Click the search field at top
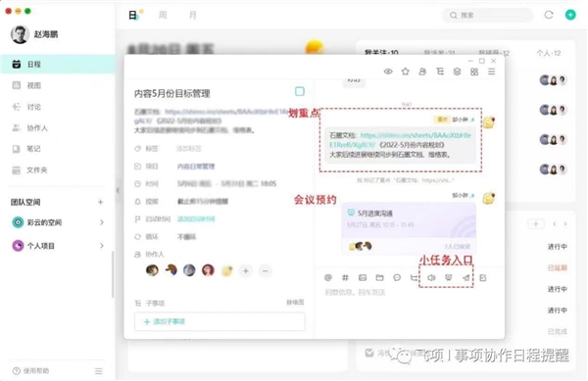588x381 pixels. pyautogui.click(x=488, y=15)
